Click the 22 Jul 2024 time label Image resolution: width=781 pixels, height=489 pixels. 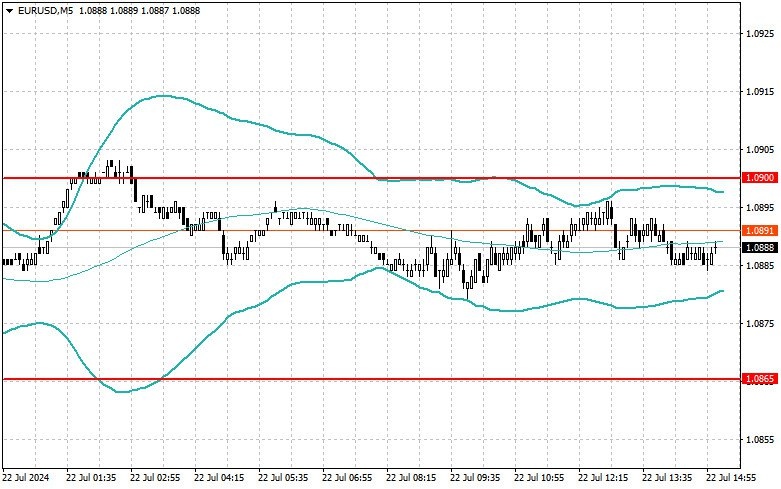tap(26, 478)
